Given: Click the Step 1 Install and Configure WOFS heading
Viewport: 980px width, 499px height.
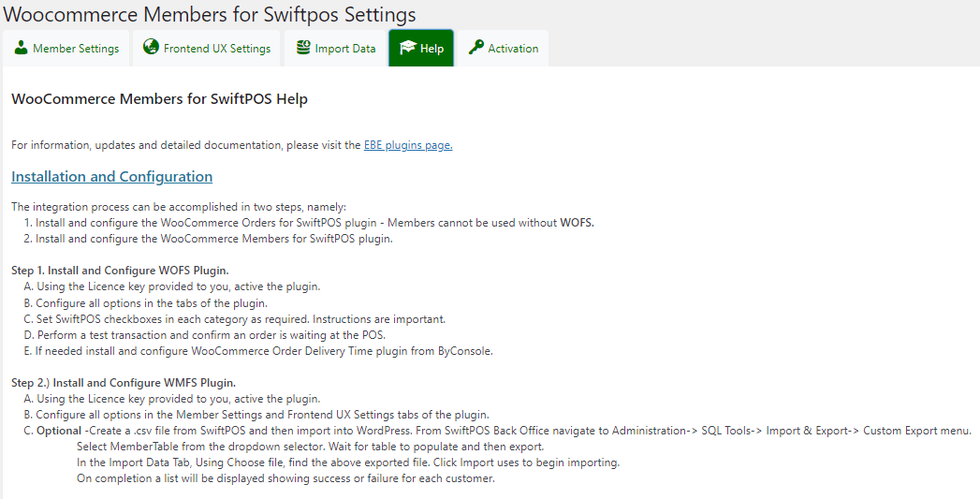Looking at the screenshot, I should pos(120,271).
